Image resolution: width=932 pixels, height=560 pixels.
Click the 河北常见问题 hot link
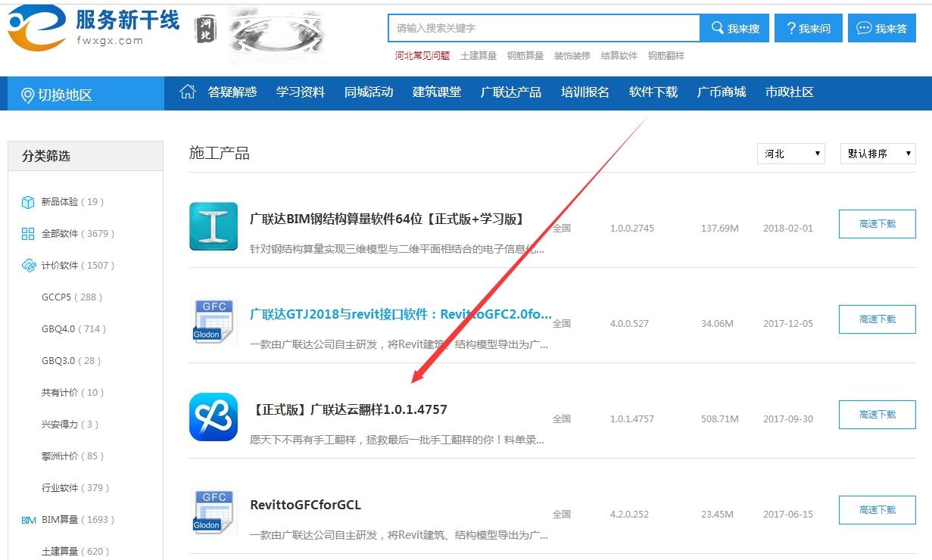(x=422, y=56)
